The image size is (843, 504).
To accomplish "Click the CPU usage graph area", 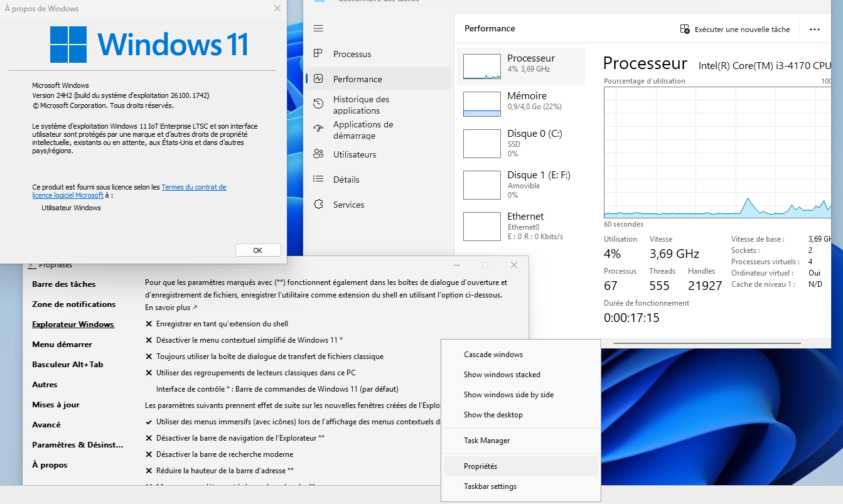I will click(x=717, y=153).
